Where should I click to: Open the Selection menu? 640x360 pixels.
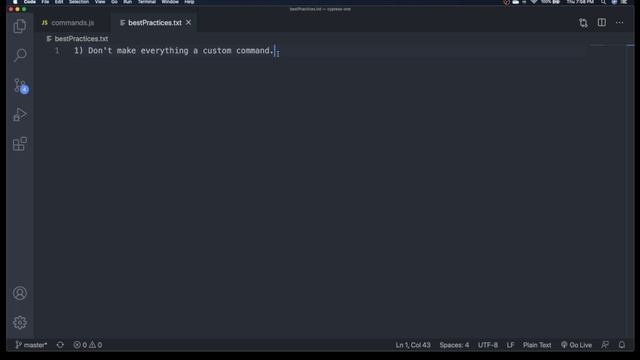pos(79,2)
